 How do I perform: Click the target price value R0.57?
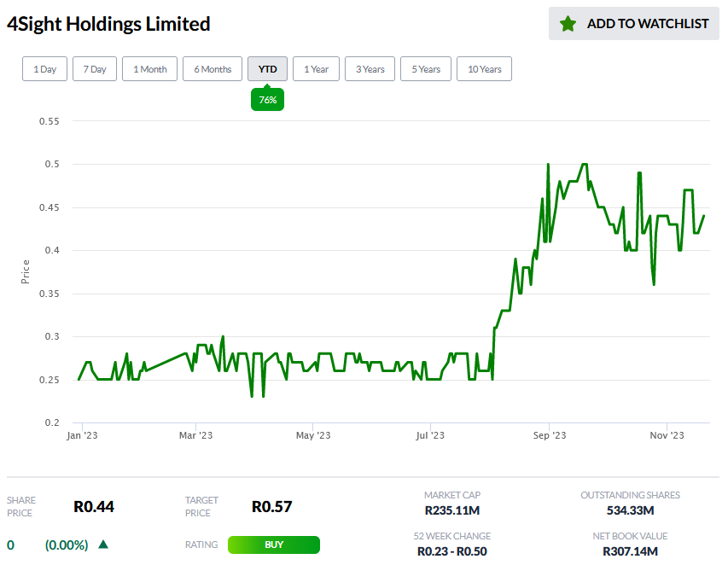click(x=271, y=506)
